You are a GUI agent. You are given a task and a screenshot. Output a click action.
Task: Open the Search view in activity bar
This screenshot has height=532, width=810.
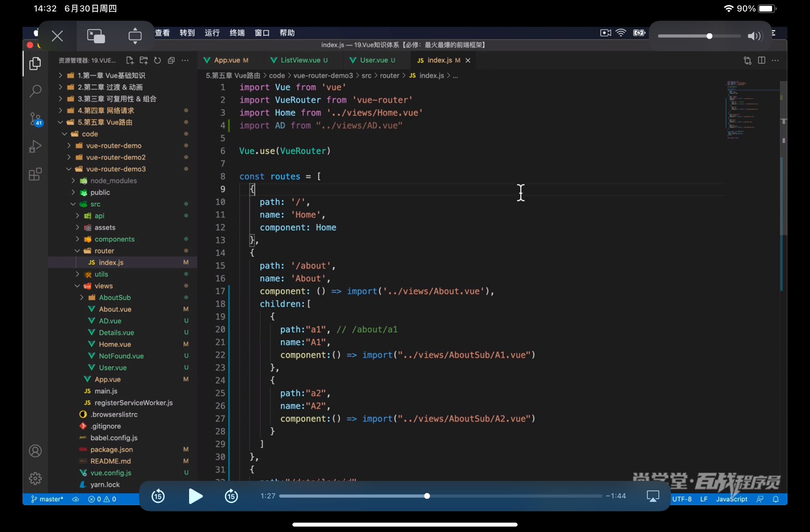pos(35,91)
